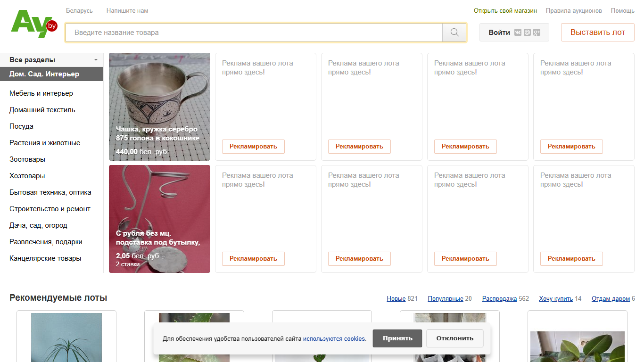Open the Зоотовары category
This screenshot has height=362, width=644.
point(28,159)
